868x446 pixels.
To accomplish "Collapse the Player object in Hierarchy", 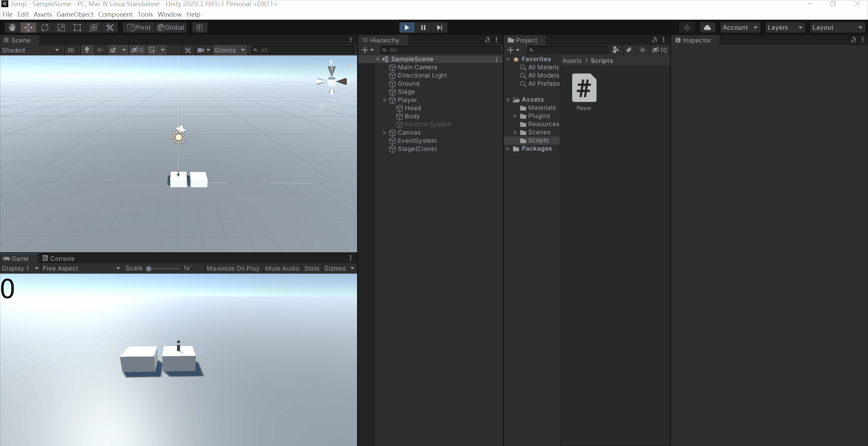I will click(x=385, y=100).
